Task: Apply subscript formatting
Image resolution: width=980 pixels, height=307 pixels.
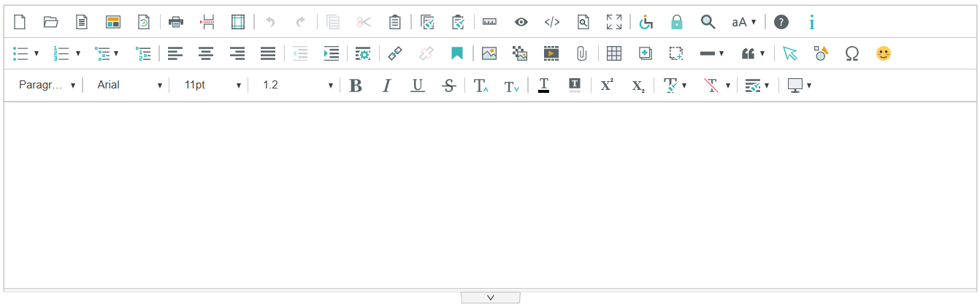Action: 638,86
